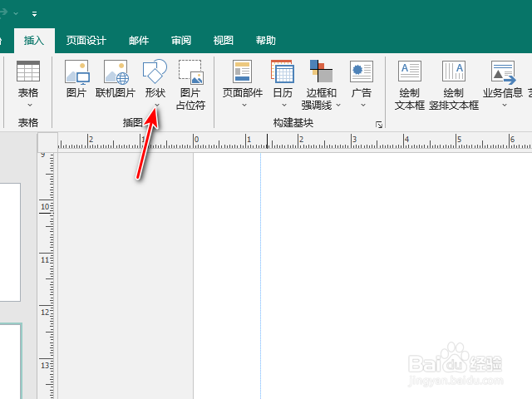
Task: Click the 表格 insert table icon
Action: click(28, 71)
